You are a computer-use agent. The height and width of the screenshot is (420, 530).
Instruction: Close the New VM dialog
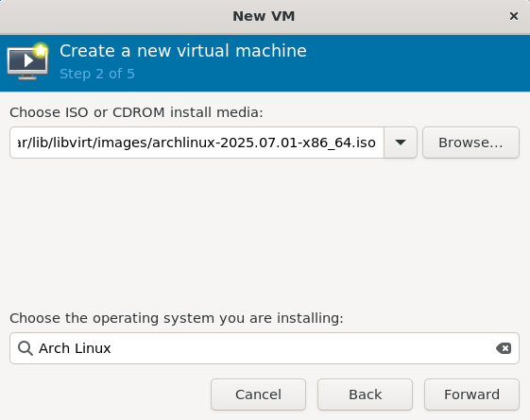514,16
